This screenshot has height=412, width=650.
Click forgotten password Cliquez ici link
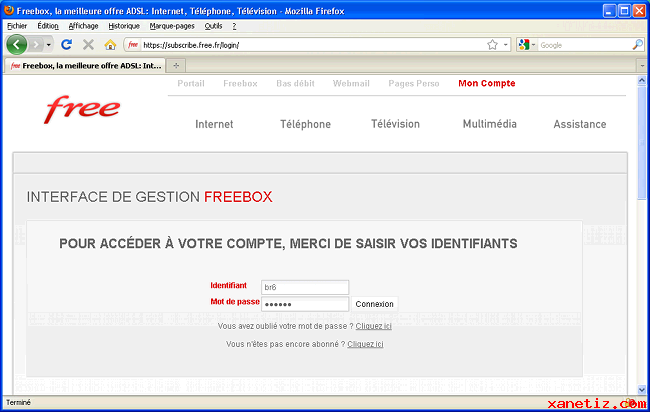tap(373, 326)
